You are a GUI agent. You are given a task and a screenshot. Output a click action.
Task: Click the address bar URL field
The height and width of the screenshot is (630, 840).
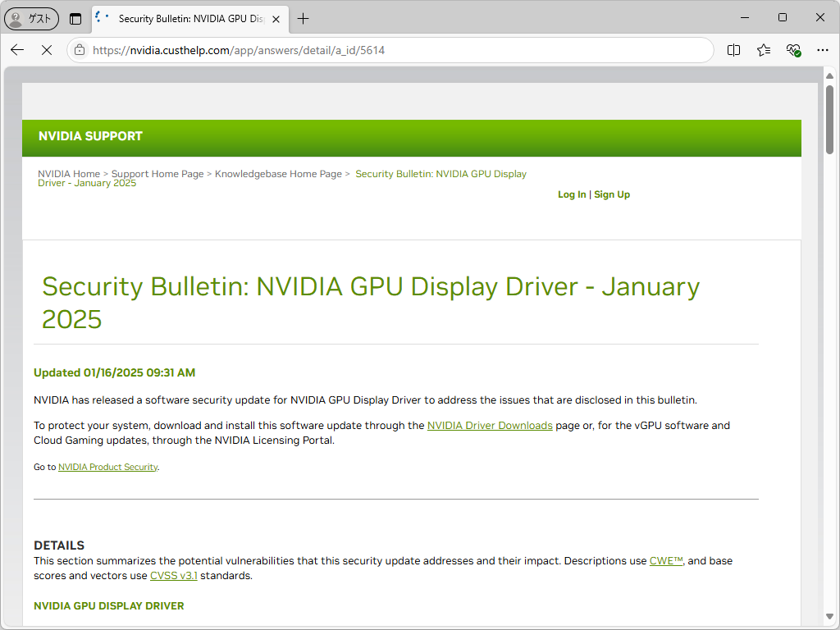[394, 50]
